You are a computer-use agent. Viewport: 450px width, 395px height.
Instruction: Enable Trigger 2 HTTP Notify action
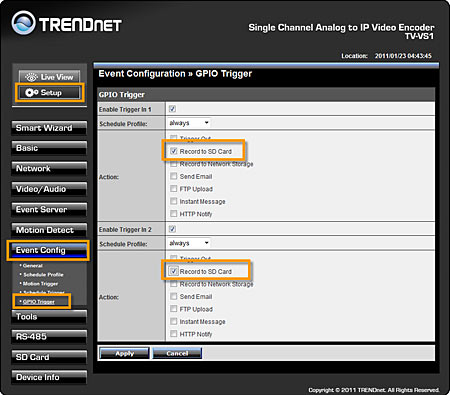(173, 334)
